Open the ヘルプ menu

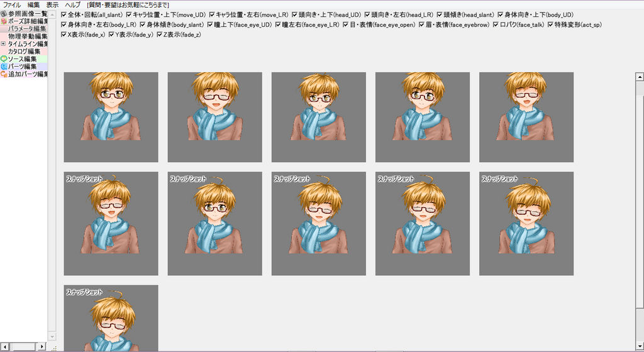point(73,5)
